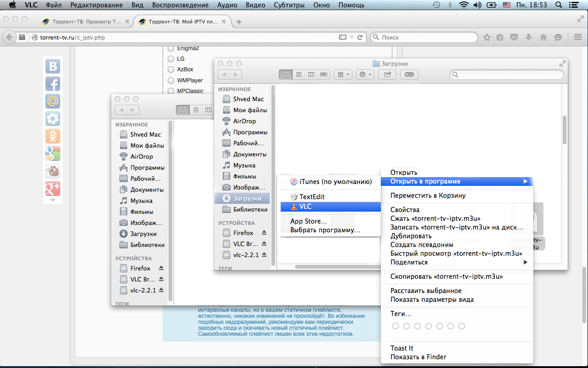Open the arrange items dropdown in Загрузки
The width and height of the screenshot is (588, 368).
343,74
